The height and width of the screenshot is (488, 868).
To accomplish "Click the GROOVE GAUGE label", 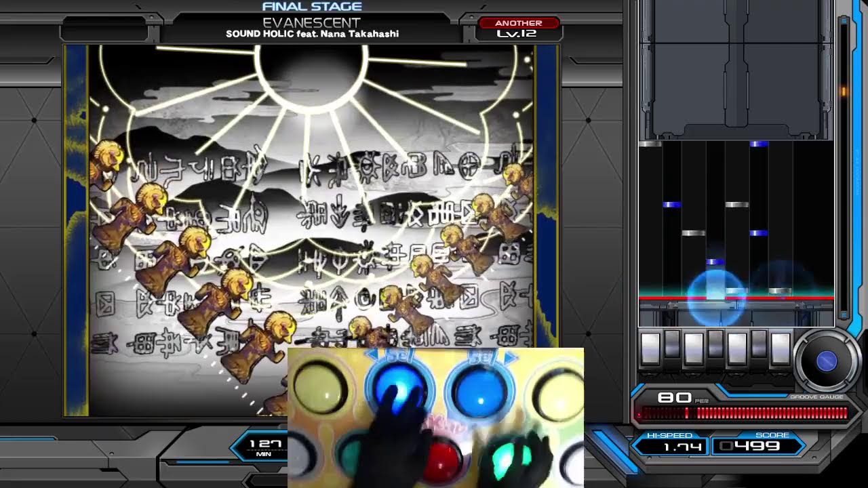I will click(816, 396).
